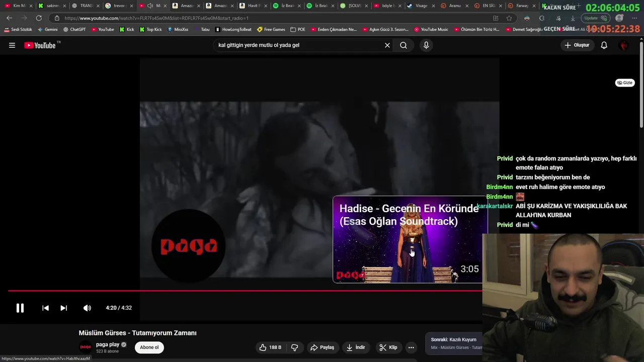Screen dimensions: 644x362
Task: Expand the POE bookmarks folder
Action: 298,30
